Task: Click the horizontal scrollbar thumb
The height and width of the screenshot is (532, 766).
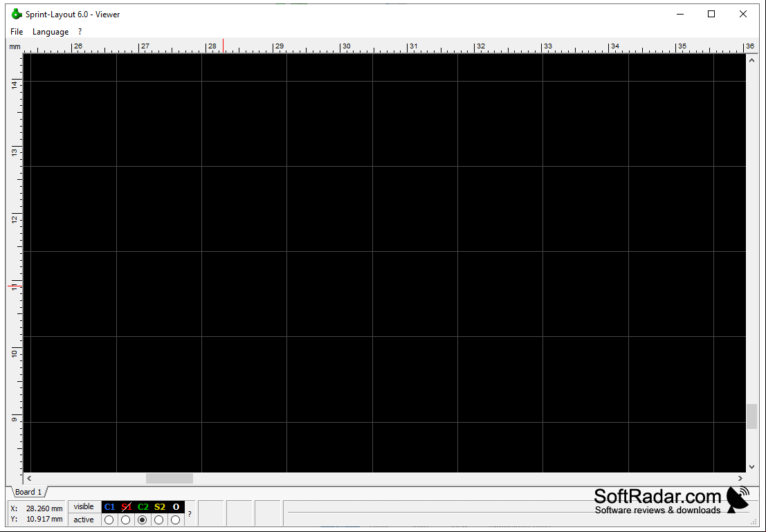Action: [x=170, y=478]
